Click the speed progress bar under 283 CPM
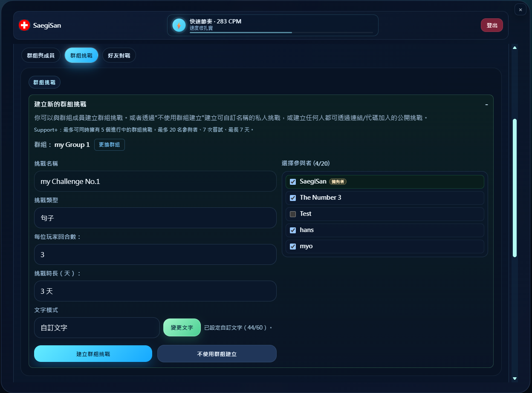 pos(281,32)
